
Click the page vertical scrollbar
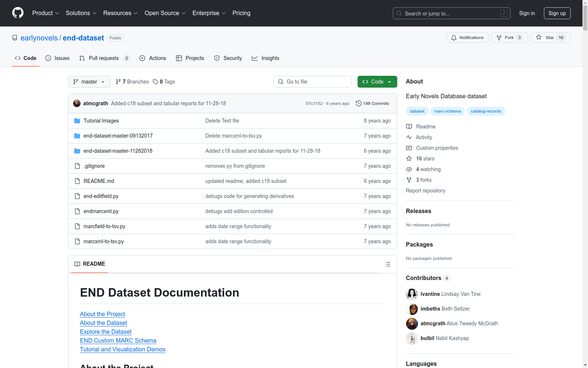(585, 184)
